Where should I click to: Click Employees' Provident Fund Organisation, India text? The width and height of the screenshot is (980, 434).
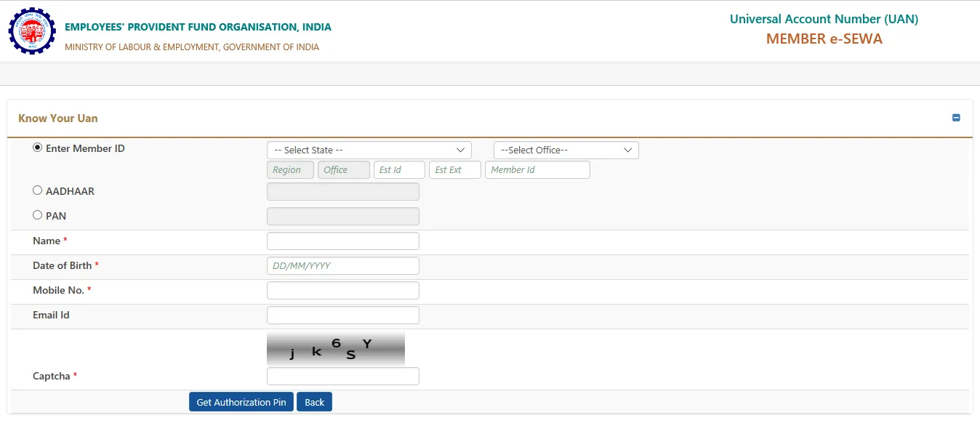coord(198,27)
